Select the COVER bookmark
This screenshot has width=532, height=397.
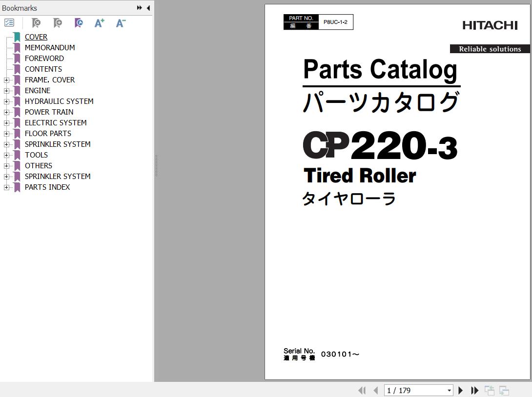36,37
